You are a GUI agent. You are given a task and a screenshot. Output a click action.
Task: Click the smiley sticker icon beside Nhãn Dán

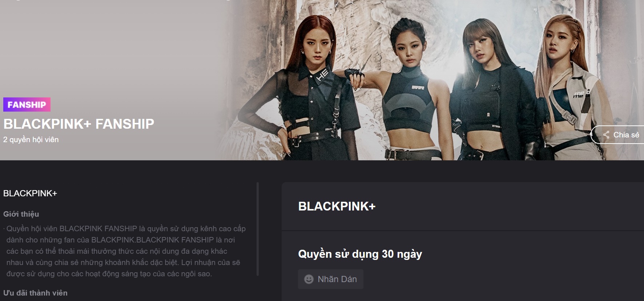coord(309,279)
